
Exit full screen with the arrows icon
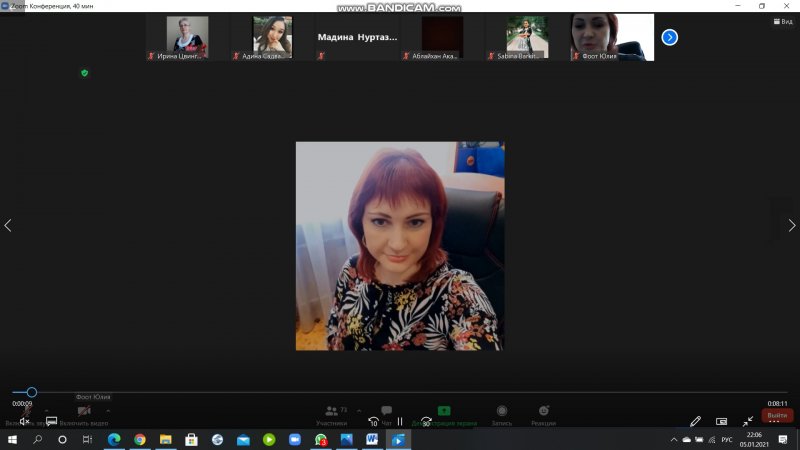tap(748, 421)
